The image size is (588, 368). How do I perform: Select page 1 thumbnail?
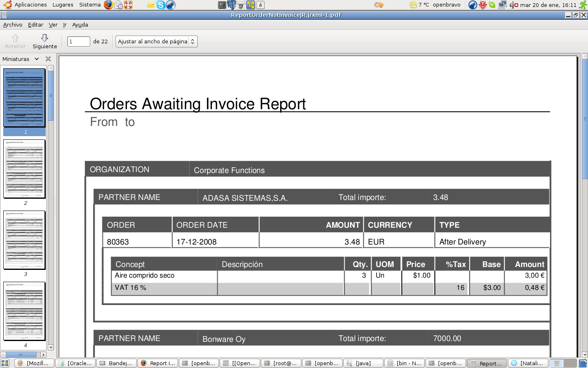pos(24,98)
